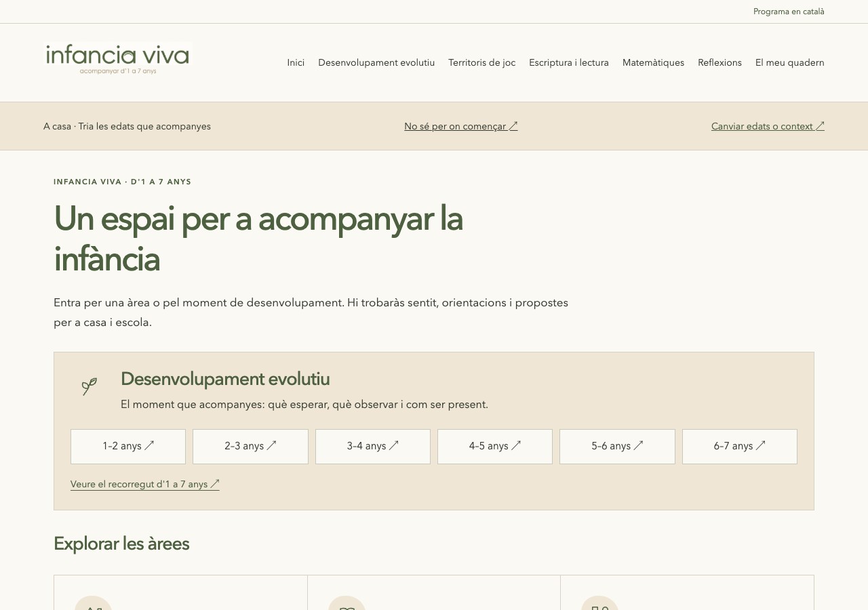Open the Inici menu item
The image size is (868, 610).
pyautogui.click(x=296, y=63)
